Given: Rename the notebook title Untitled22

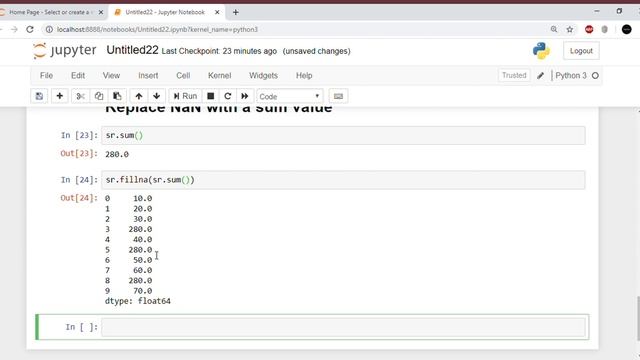Looking at the screenshot, I should [132, 50].
